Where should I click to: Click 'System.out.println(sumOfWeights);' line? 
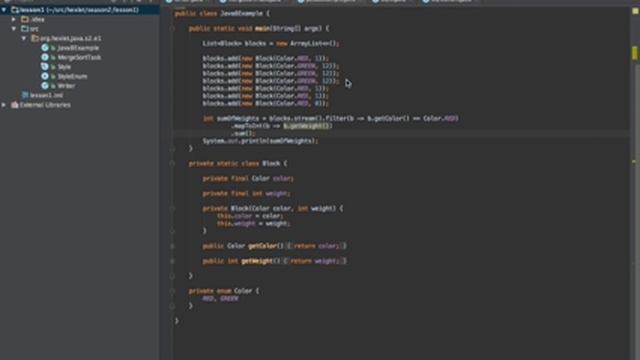tap(260, 141)
